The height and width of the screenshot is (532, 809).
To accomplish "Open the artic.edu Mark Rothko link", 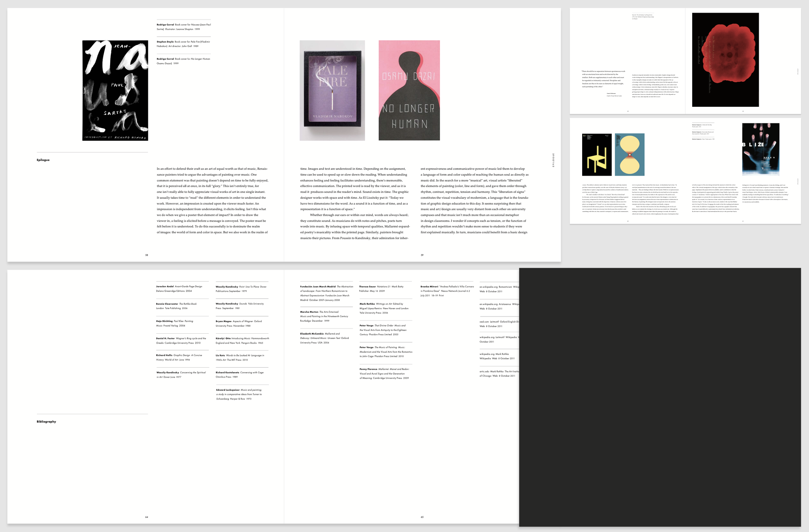I will click(500, 373).
